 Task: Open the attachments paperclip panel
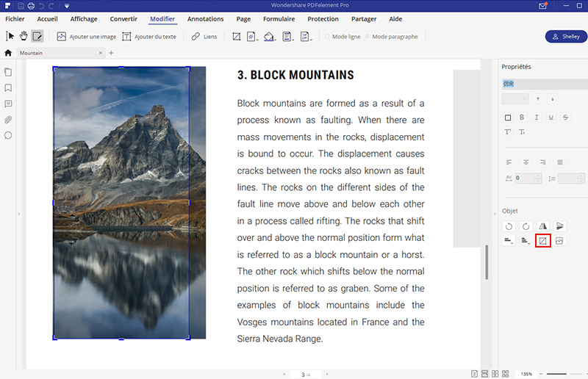8,120
